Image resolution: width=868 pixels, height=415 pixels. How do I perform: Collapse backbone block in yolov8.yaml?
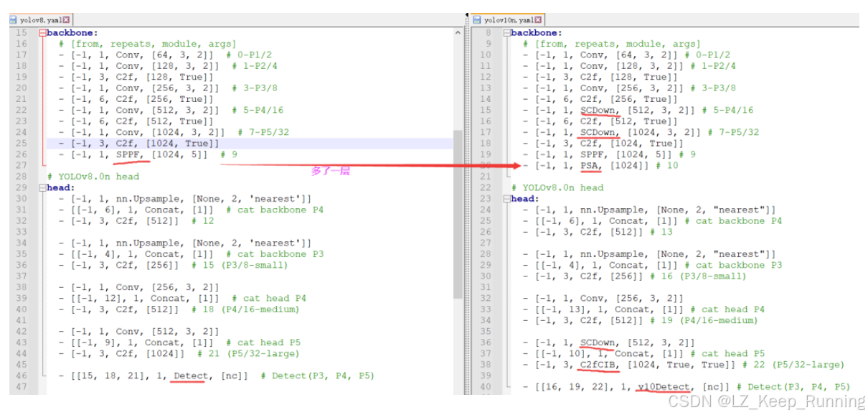tap(42, 33)
